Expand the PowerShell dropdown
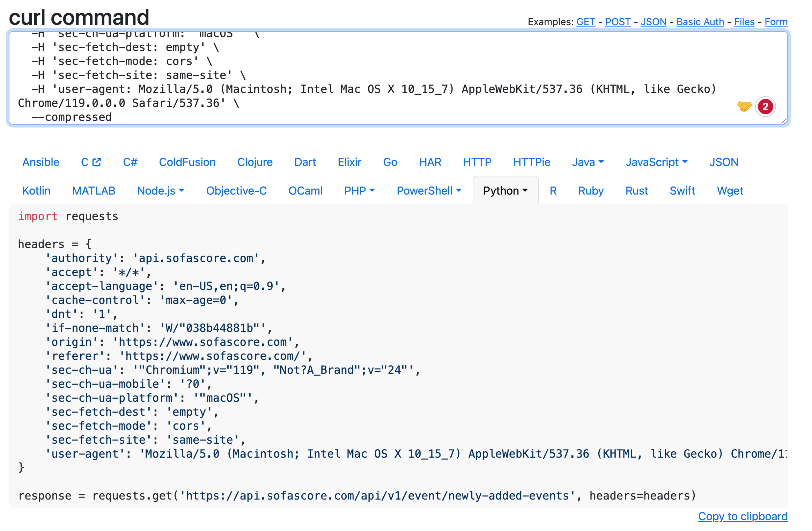Viewport: 812px width, 531px height. click(429, 191)
